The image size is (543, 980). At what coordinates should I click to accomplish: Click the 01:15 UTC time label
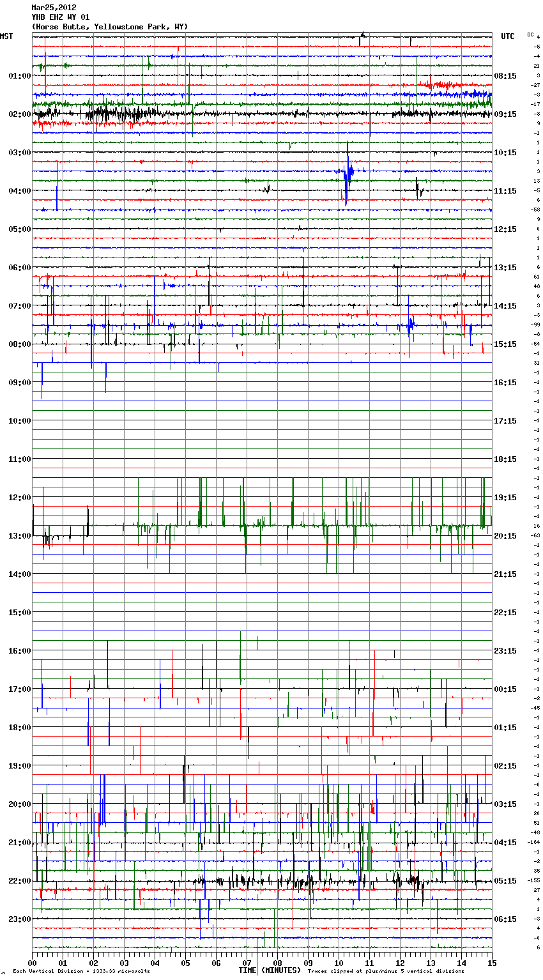coord(505,727)
